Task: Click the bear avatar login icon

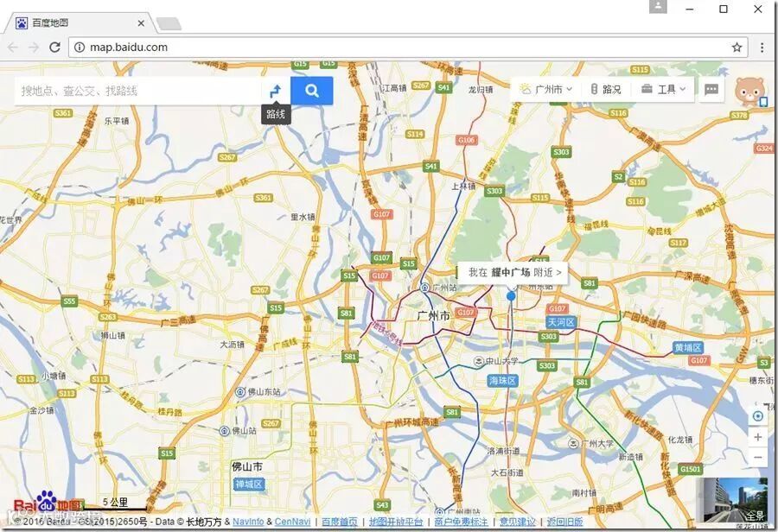Action: 749,92
